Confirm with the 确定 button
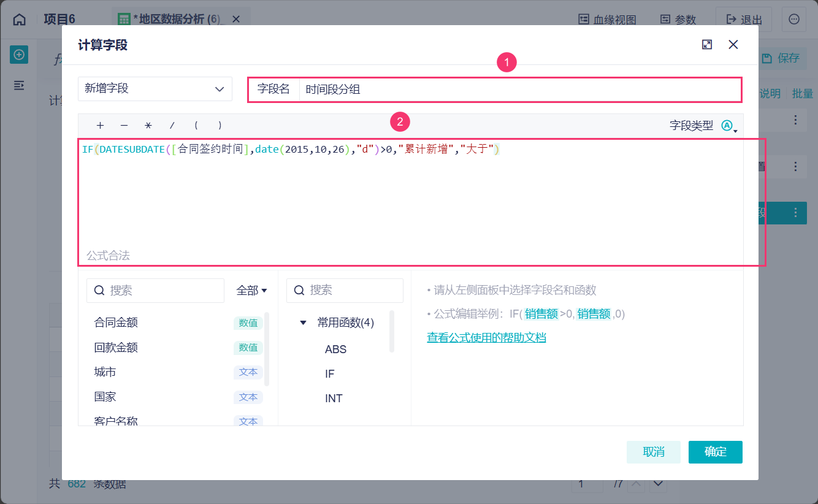This screenshot has height=504, width=818. pos(715,452)
